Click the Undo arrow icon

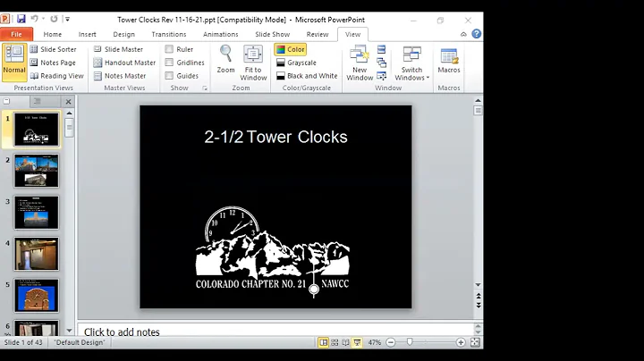[x=35, y=19]
